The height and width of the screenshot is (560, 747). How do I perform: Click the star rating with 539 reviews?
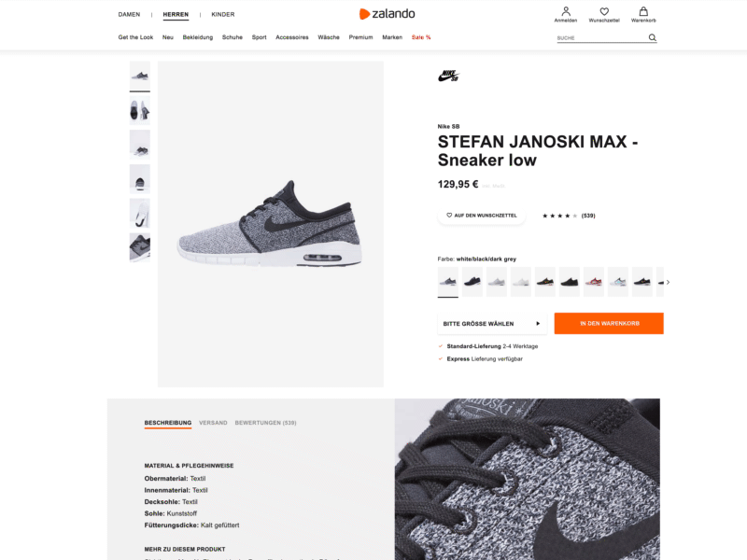[569, 216]
